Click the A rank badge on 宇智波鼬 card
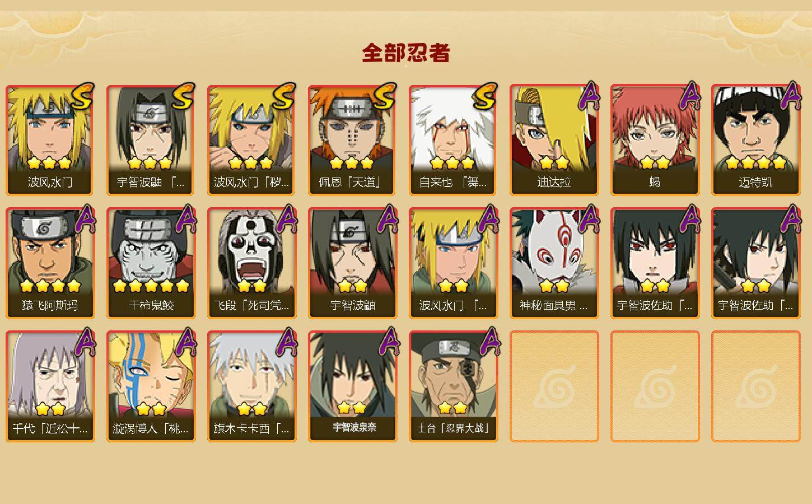 point(386,218)
